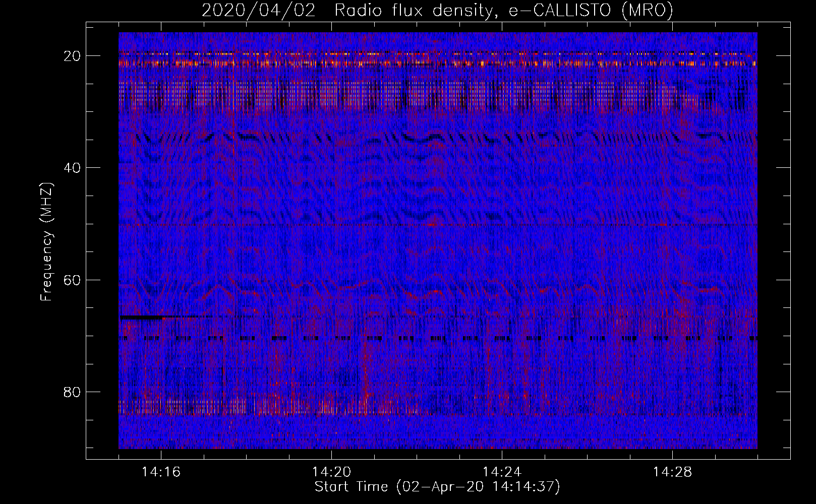Image resolution: width=816 pixels, height=504 pixels.
Task: Click the dark wavy band near 35 MHz
Action: 434,138
